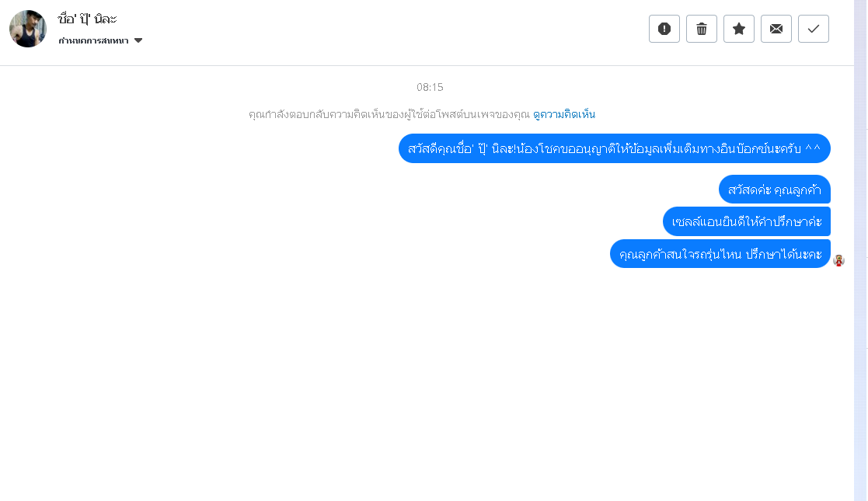The width and height of the screenshot is (868, 501).
Task: Mark conversation unread with envelope icon
Action: click(x=776, y=29)
